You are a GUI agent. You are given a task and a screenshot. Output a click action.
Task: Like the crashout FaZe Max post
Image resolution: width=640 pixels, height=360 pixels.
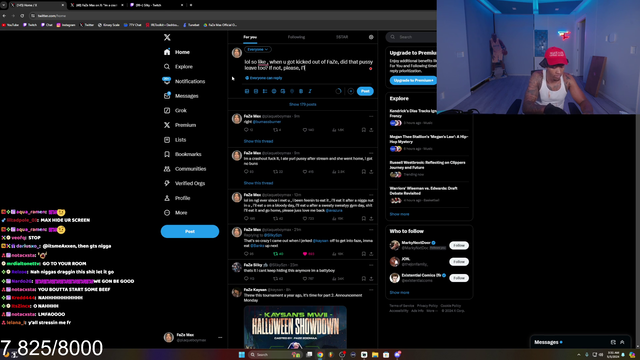pyautogui.click(x=304, y=172)
